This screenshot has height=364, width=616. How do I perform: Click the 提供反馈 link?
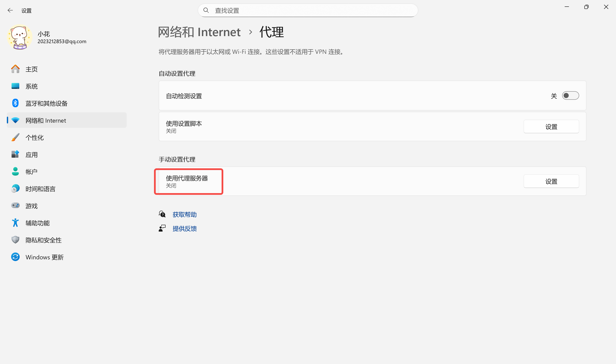tap(184, 229)
